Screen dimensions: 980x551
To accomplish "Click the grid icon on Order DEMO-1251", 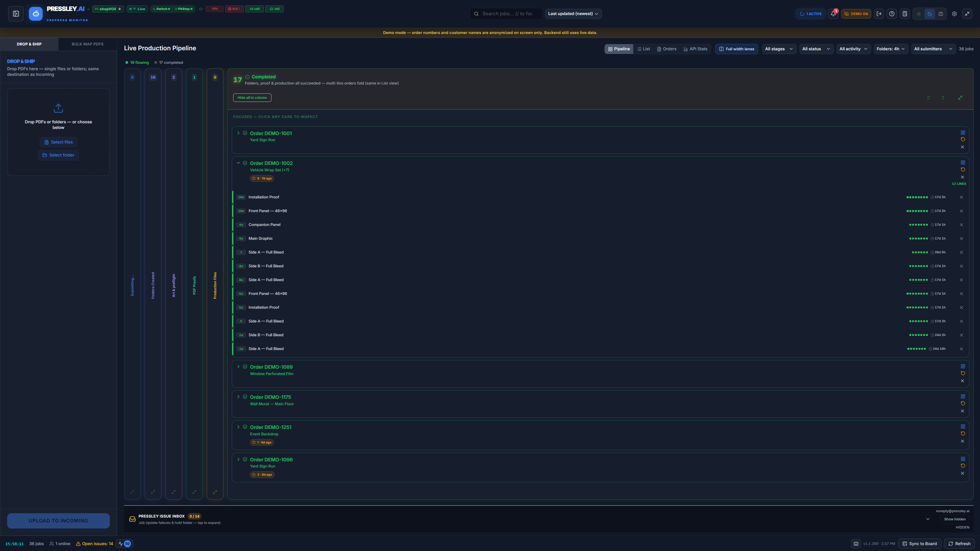I will click(x=963, y=427).
